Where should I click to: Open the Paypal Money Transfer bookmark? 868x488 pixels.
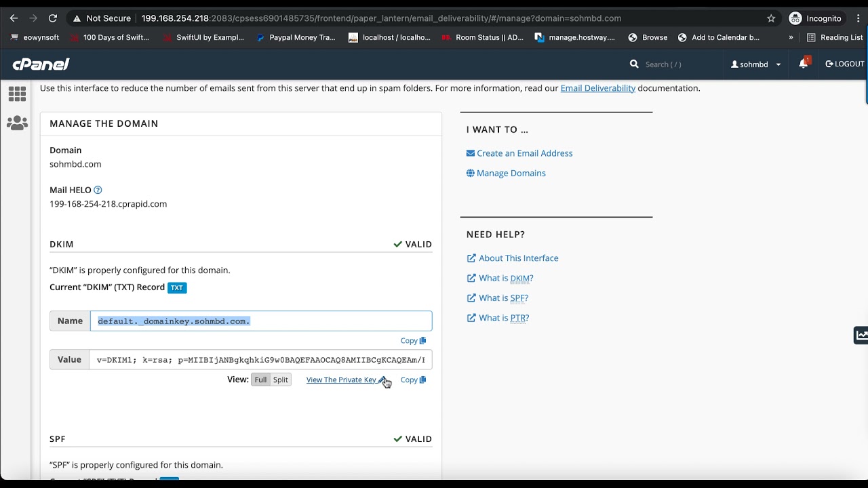296,37
